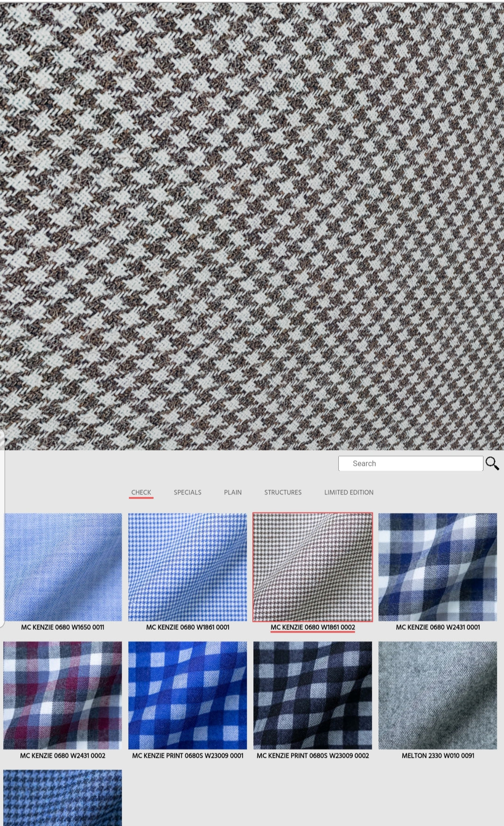Switch to the CHECK tab
Image resolution: width=504 pixels, height=826 pixels.
coord(141,492)
